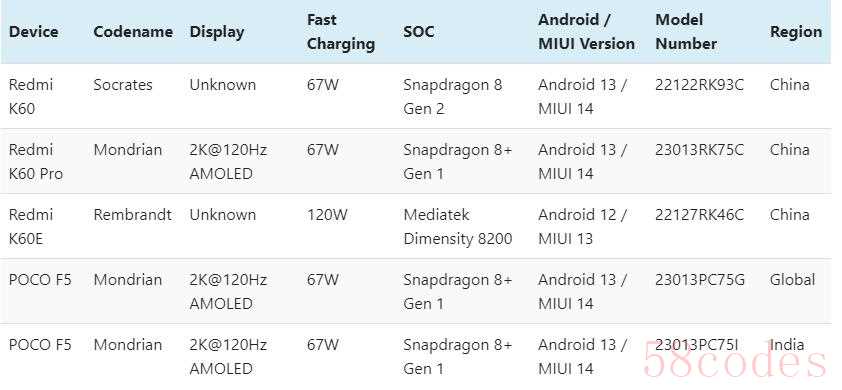Select the Android / MIUI Version header

[x=586, y=32]
